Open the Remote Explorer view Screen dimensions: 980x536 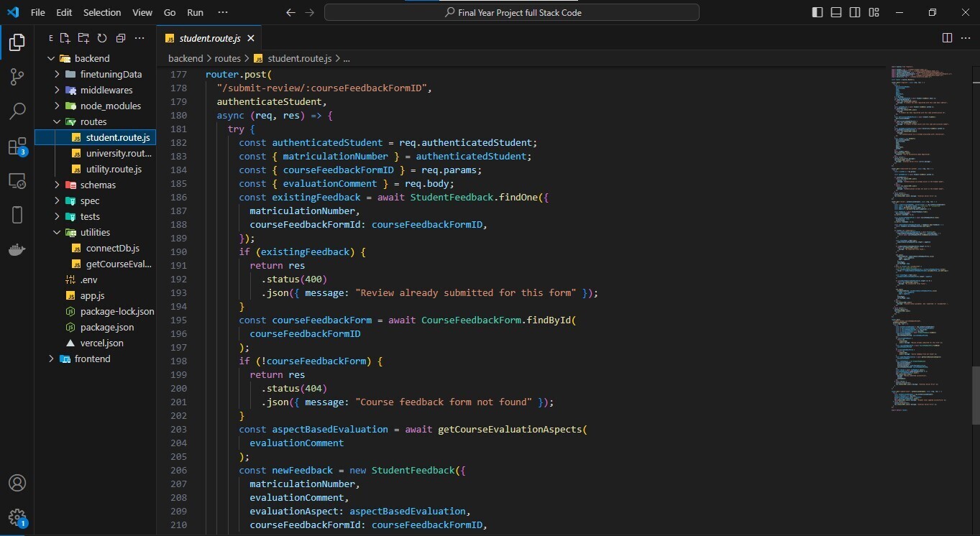pyautogui.click(x=17, y=181)
